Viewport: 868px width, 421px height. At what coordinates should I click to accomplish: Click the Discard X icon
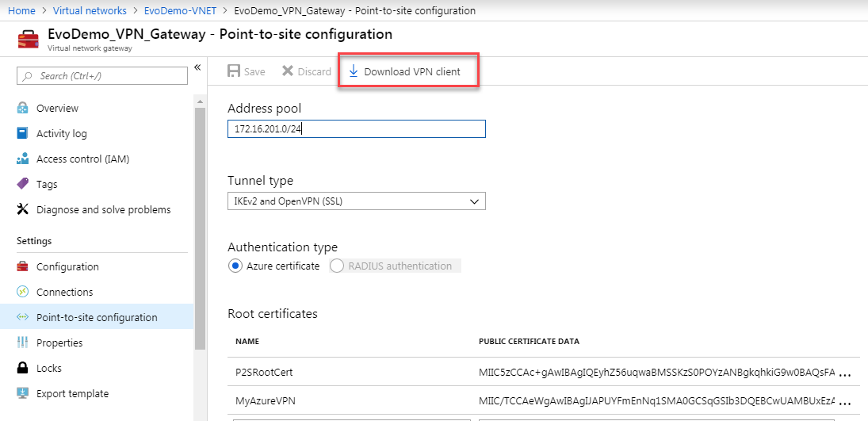pos(287,71)
